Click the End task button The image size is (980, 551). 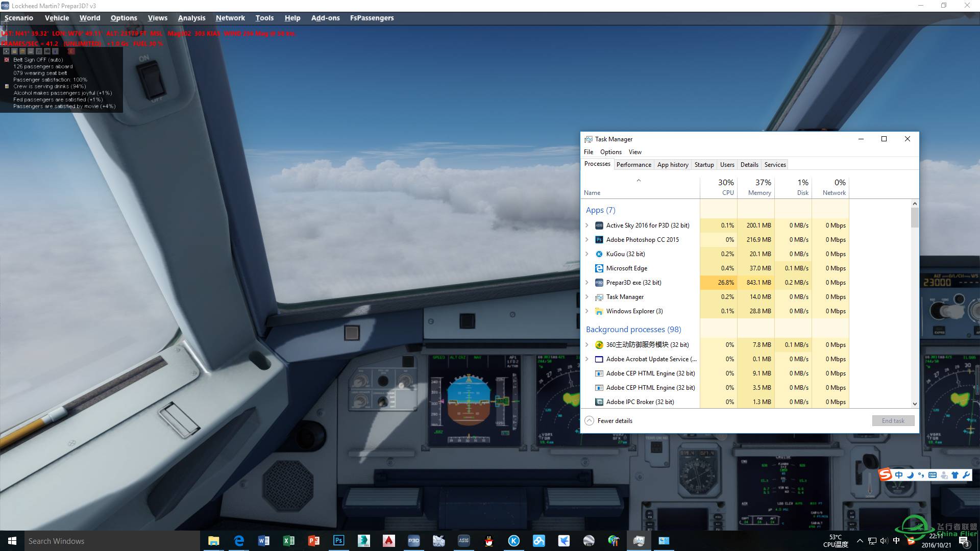click(893, 420)
